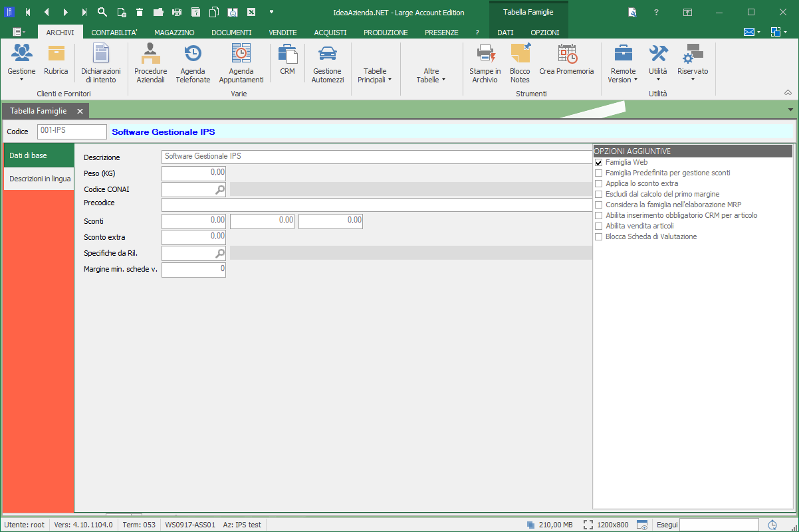The image size is (799, 532).
Task: Click the Sconto extra field
Action: pos(193,237)
